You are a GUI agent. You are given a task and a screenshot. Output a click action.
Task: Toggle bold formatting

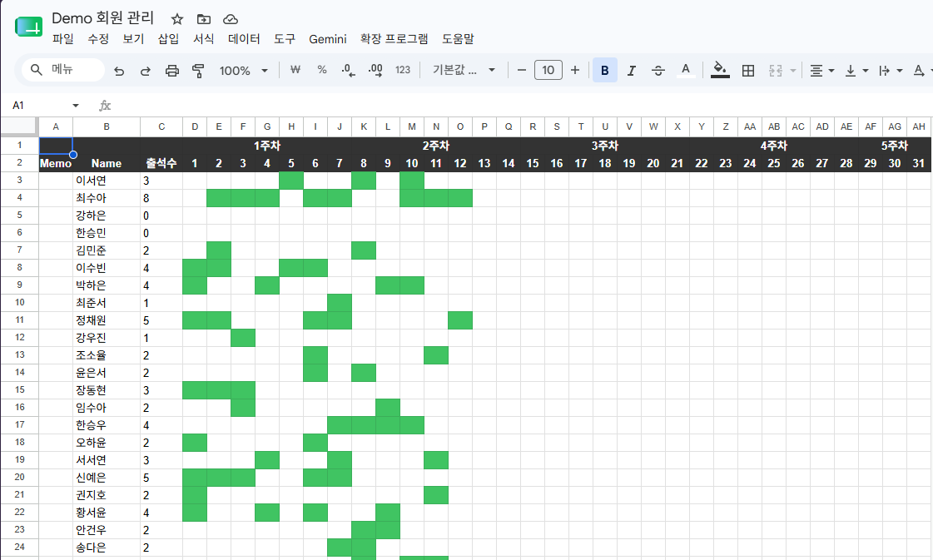[604, 70]
